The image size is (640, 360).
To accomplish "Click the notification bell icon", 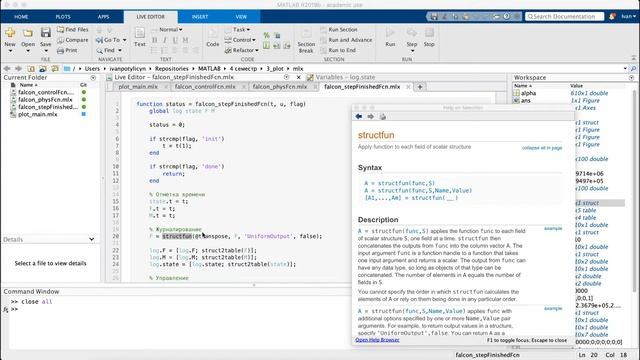I will click(x=612, y=16).
